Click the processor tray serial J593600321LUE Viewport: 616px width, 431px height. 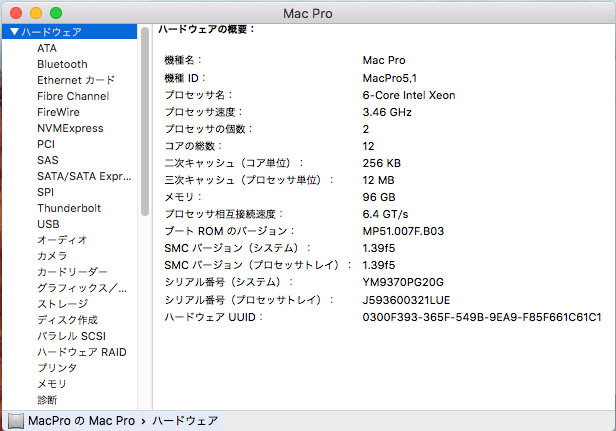(406, 300)
